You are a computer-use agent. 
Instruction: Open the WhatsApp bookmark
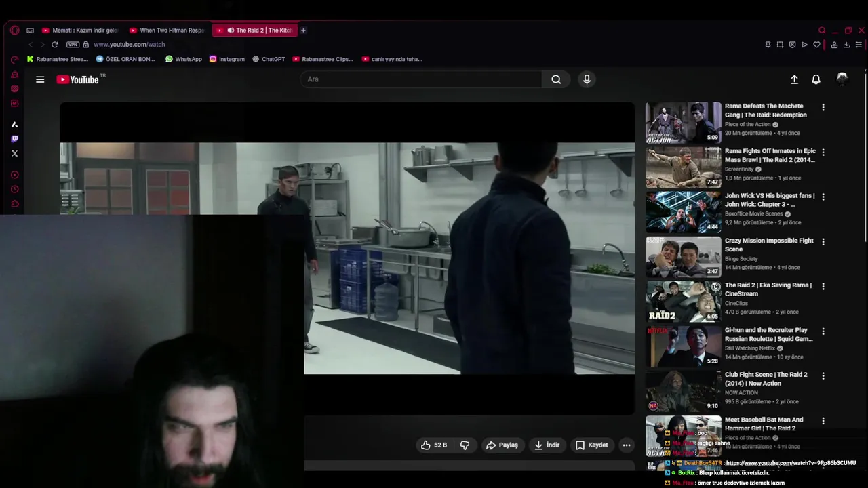(x=183, y=59)
